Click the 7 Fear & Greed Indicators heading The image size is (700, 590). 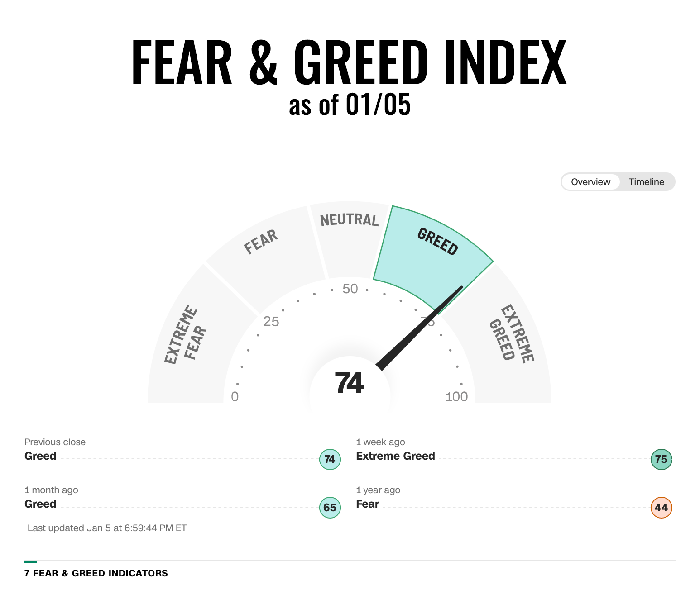(96, 573)
